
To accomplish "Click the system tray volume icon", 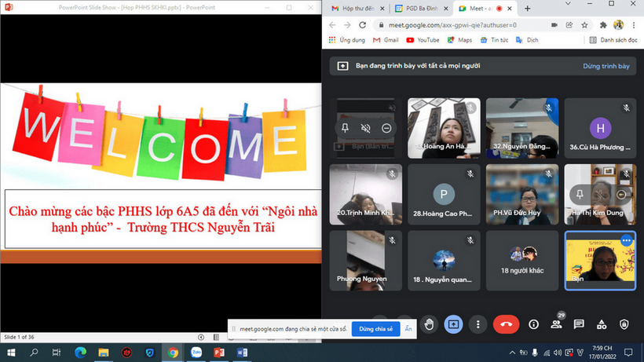I will (558, 353).
